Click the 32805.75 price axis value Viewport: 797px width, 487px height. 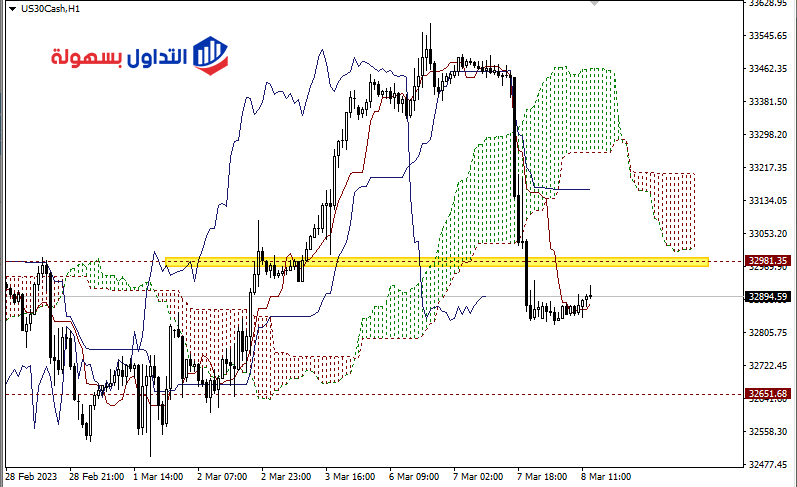pyautogui.click(x=768, y=332)
